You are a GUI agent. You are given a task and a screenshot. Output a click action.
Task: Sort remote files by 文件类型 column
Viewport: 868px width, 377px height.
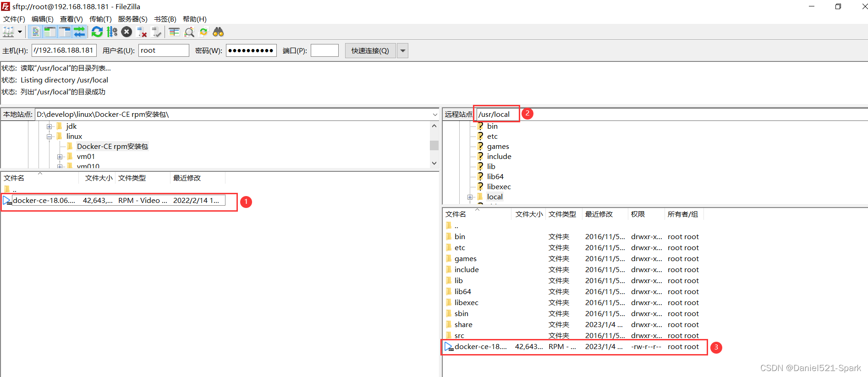[x=563, y=214]
